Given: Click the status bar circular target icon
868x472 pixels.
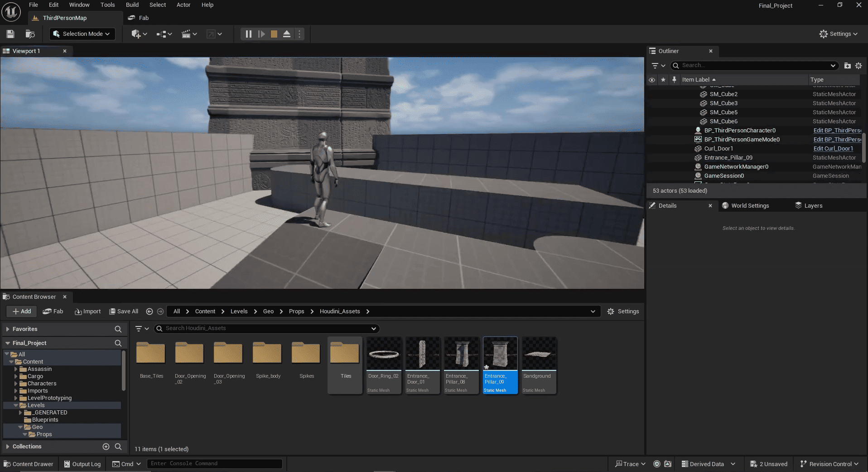Looking at the screenshot, I should click(657, 464).
